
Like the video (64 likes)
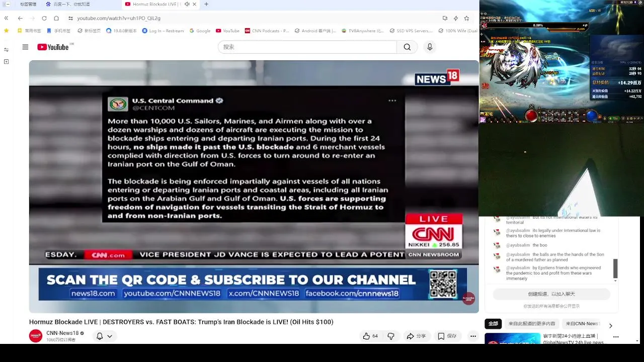(x=370, y=336)
